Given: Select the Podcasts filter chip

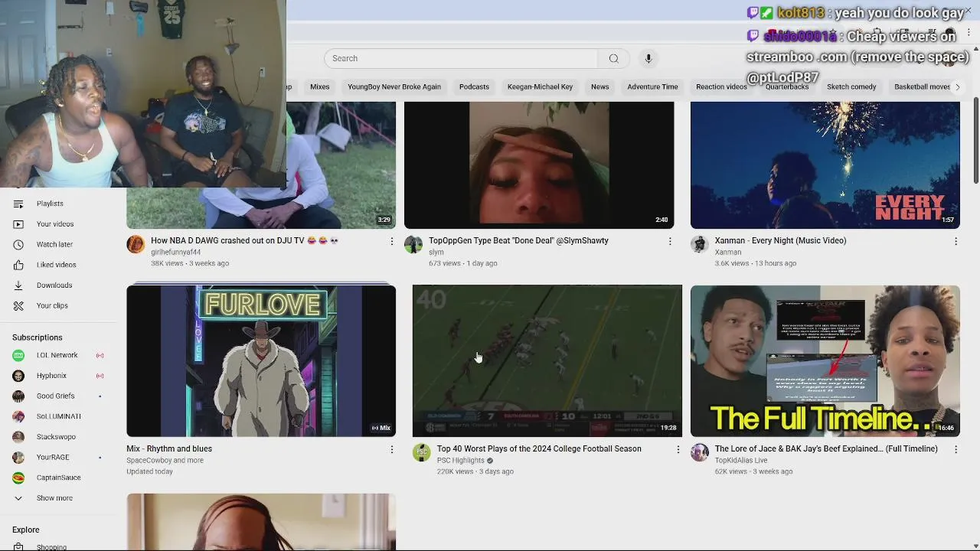Looking at the screenshot, I should point(474,87).
